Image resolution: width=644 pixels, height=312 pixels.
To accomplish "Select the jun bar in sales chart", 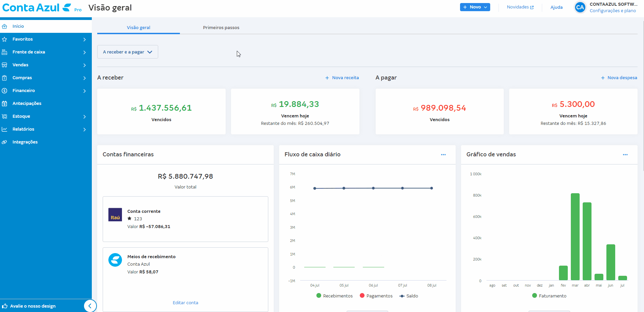I will (x=611, y=262).
